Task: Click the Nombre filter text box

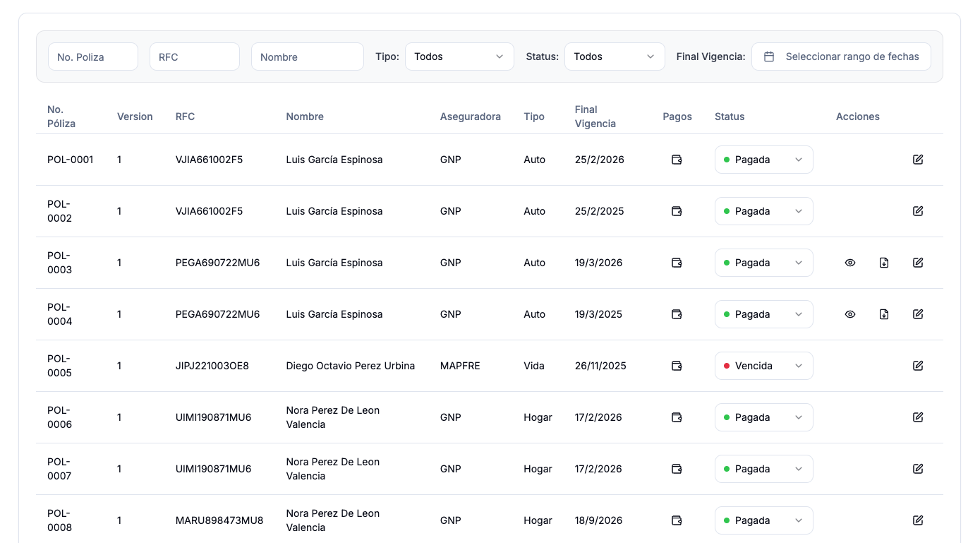Action: point(308,56)
